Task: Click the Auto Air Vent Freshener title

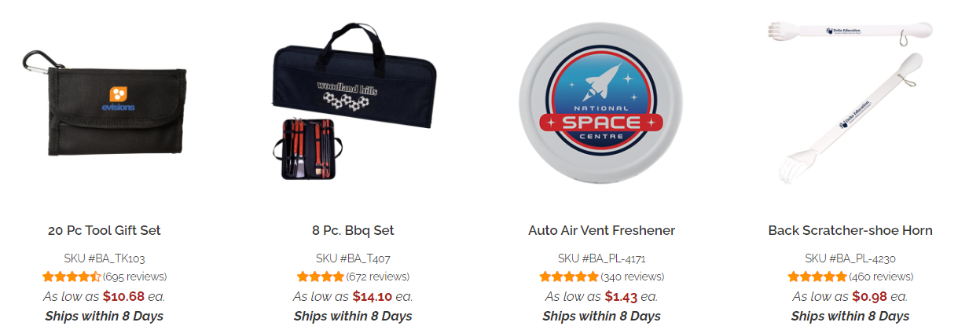Action: click(x=601, y=231)
